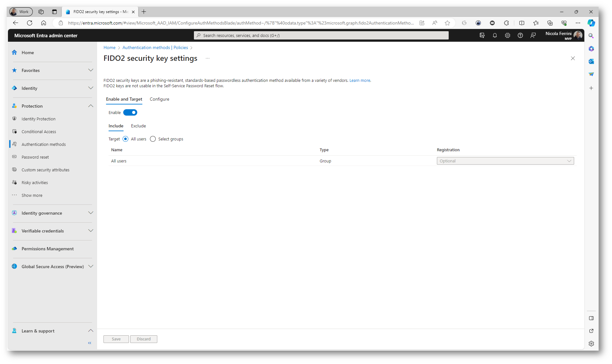Select the Include tab
The width and height of the screenshot is (612, 364).
(116, 126)
